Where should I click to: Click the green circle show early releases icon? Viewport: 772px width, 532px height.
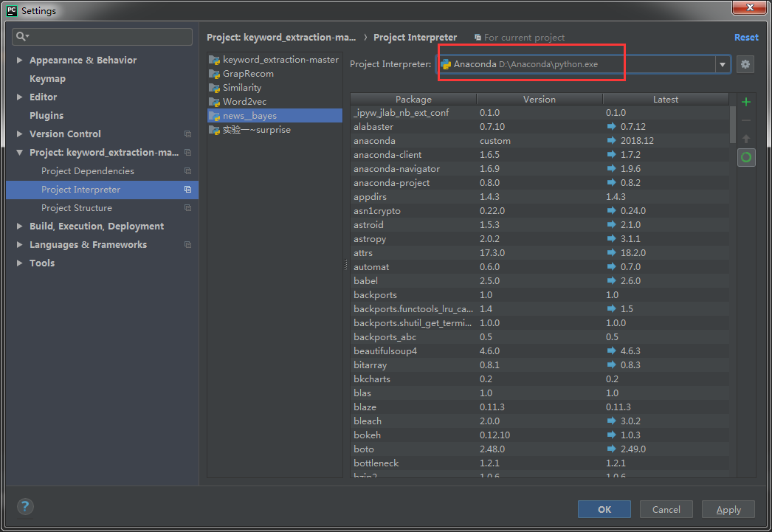tap(746, 157)
